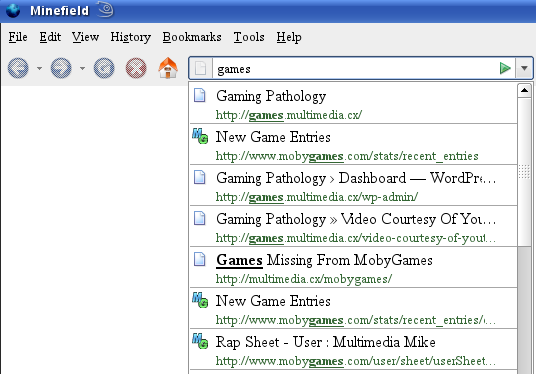Click the Forward navigation button
This screenshot has height=374, width=536.
click(x=61, y=68)
